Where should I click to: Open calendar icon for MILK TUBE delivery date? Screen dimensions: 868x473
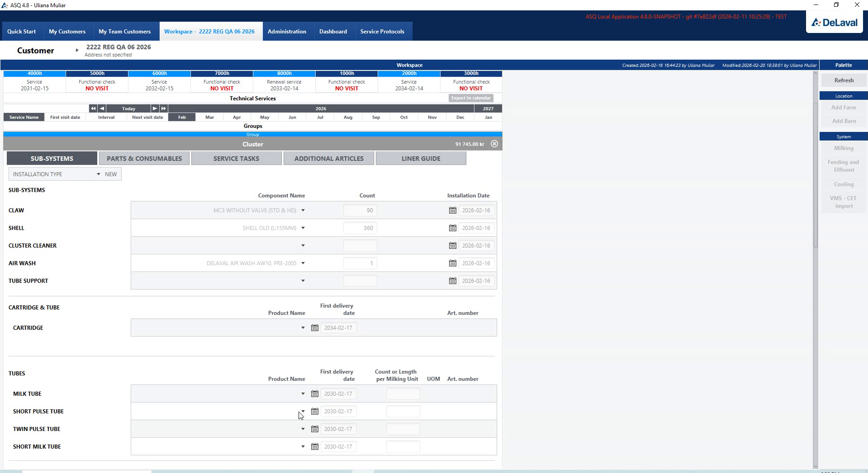click(x=315, y=394)
